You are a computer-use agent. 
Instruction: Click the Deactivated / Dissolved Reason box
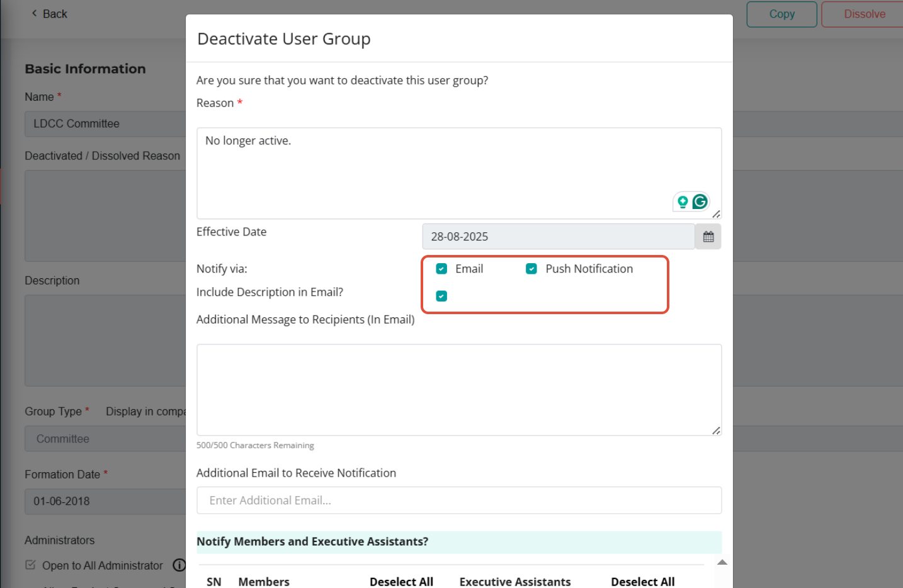pos(105,216)
